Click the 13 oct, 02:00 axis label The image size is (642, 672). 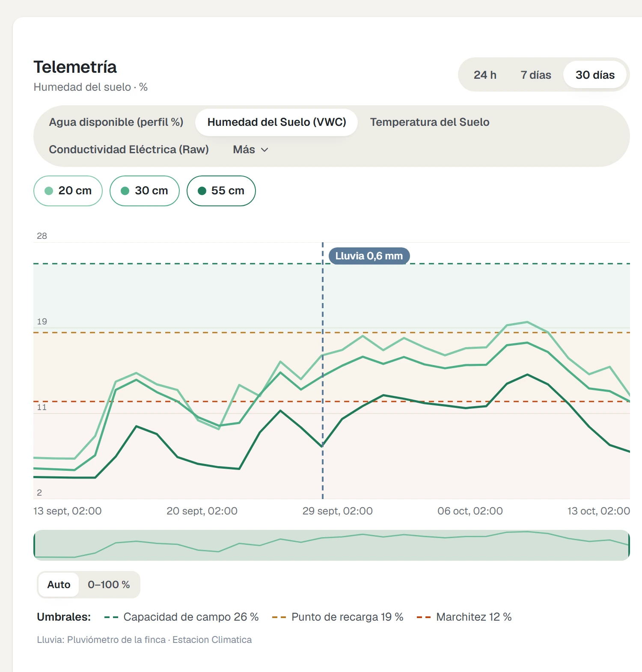598,511
